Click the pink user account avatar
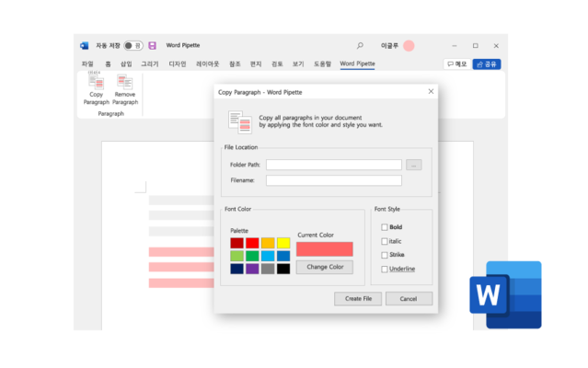The width and height of the screenshot is (588, 368). [x=409, y=46]
